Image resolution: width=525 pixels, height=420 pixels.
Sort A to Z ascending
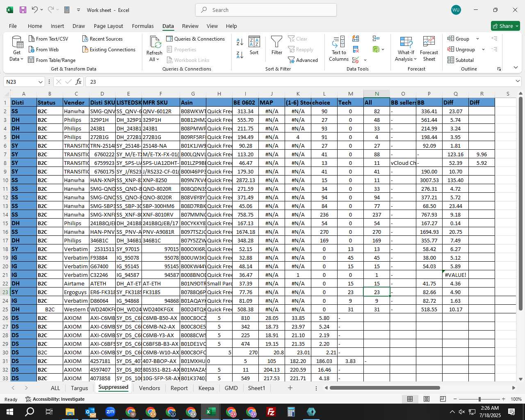[x=240, y=41]
